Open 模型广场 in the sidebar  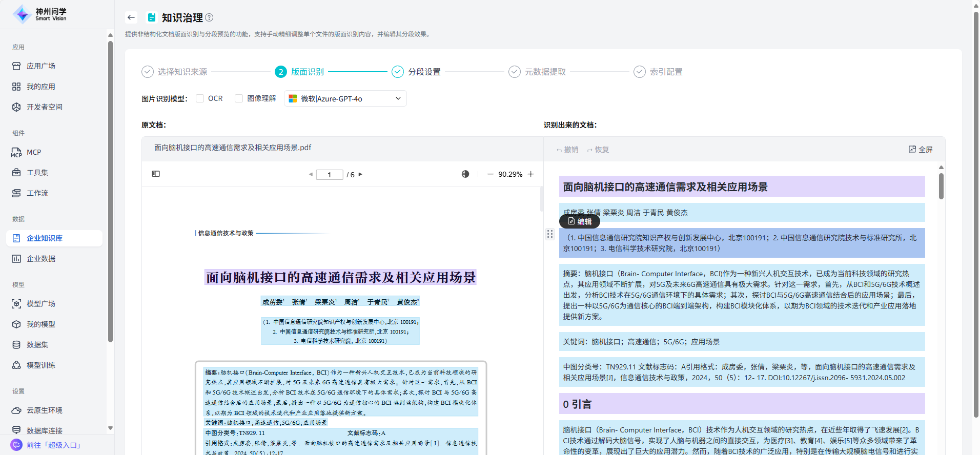pyautogui.click(x=41, y=304)
